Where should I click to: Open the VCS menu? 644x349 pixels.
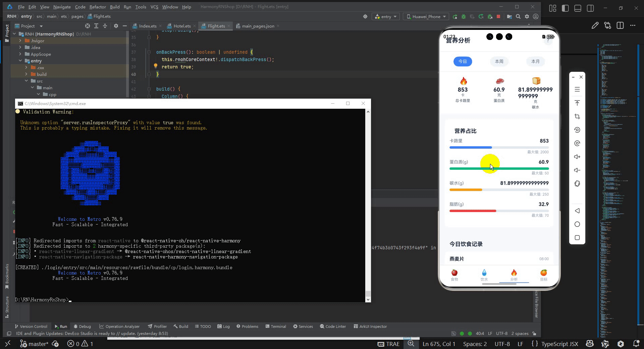[154, 7]
